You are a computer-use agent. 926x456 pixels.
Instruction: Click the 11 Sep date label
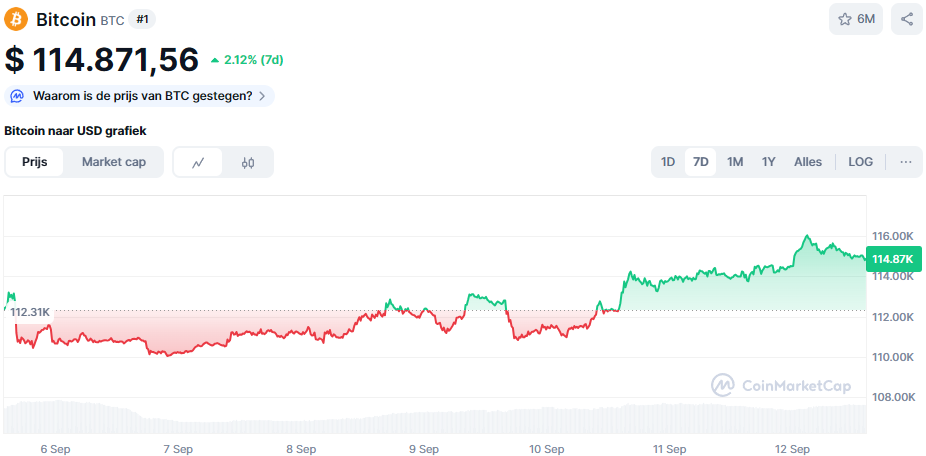[x=670, y=449]
